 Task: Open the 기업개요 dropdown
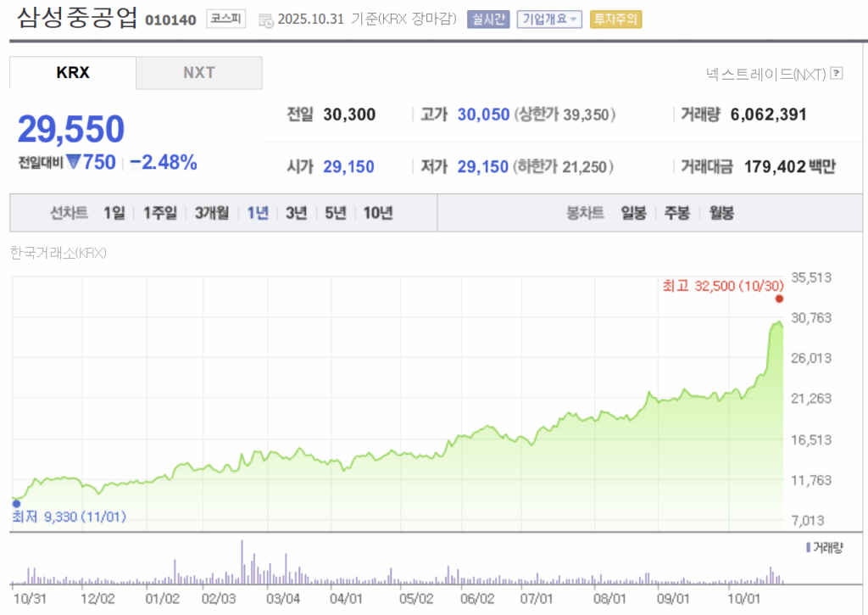(549, 19)
